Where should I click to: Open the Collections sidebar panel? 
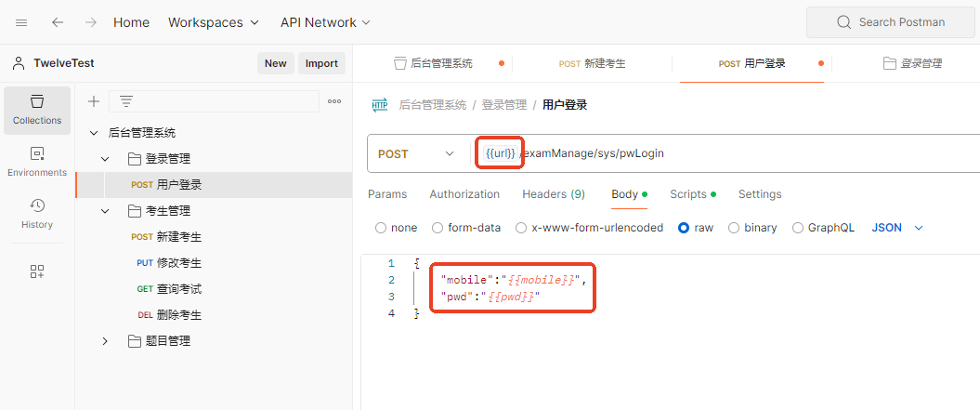37,110
